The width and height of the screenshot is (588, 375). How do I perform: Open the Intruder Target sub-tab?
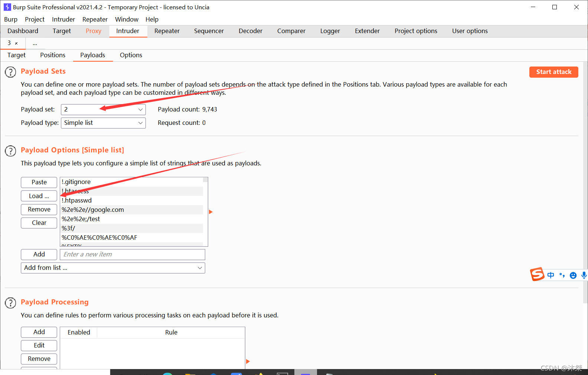(x=16, y=55)
